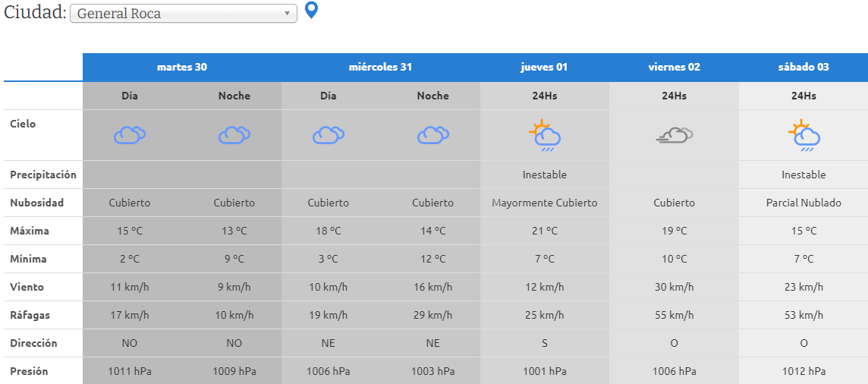Image resolution: width=868 pixels, height=384 pixels.
Task: Click the cloud icon for martes 30 Noche
Action: click(x=234, y=135)
